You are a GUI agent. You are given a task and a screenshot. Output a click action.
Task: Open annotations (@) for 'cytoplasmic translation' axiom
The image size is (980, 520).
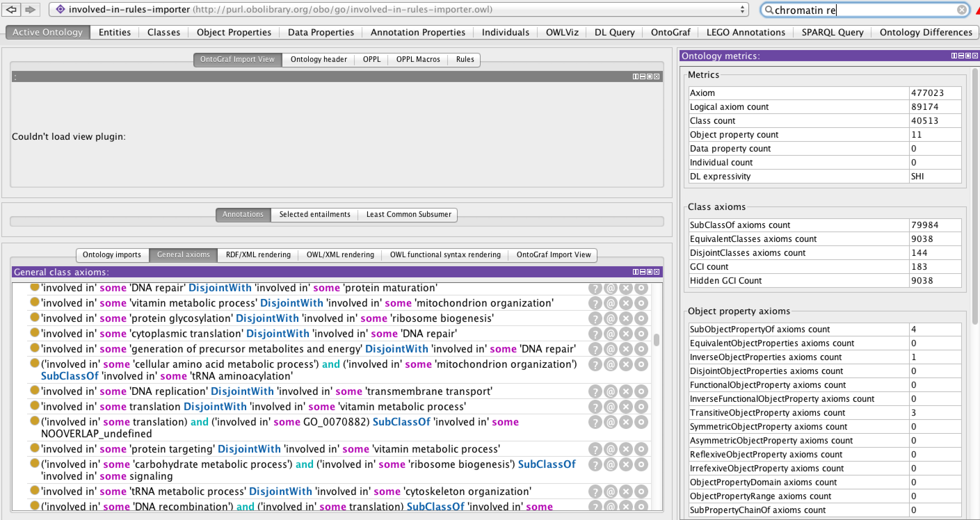[x=610, y=334]
